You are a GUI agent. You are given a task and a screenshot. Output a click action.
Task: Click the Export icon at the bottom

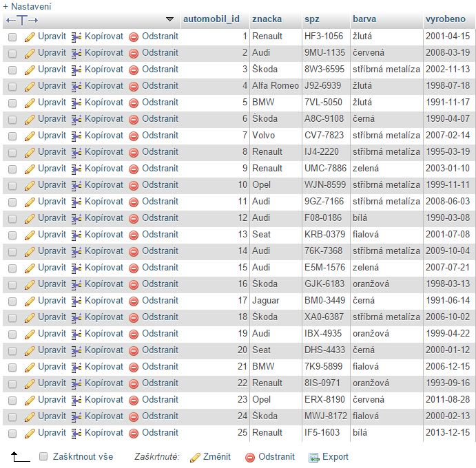(x=314, y=457)
